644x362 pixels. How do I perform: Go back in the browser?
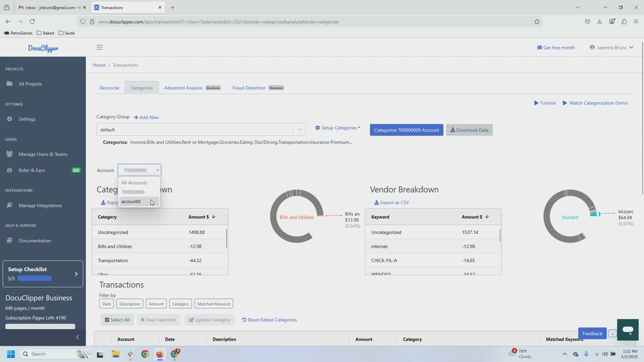(x=8, y=22)
